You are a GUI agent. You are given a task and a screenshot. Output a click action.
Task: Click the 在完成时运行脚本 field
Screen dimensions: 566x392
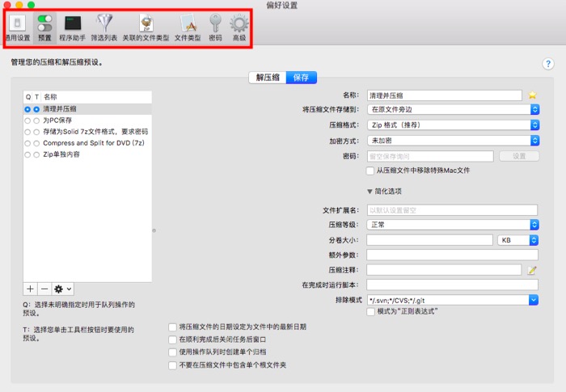(452, 285)
